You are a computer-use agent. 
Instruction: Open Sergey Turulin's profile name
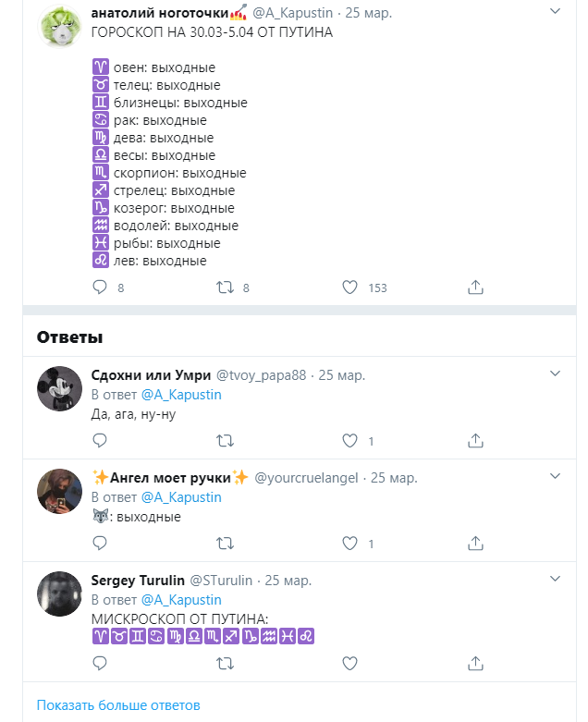(x=138, y=581)
